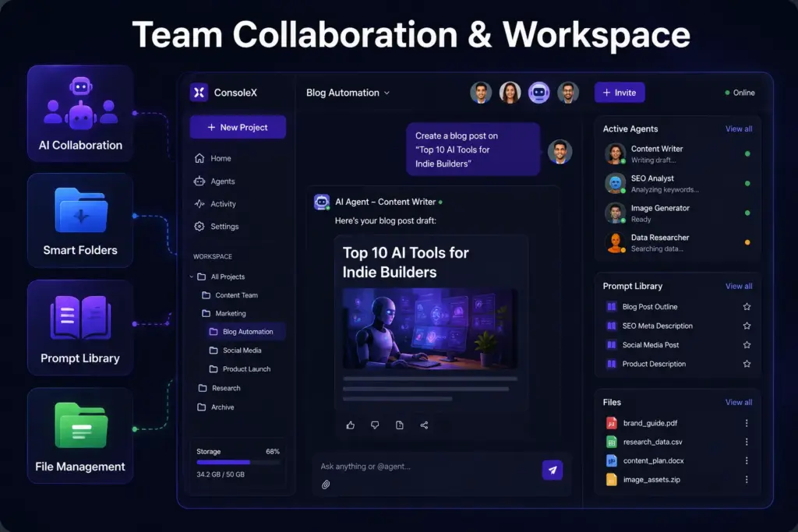Click the AI bot avatar in header

coord(538,93)
